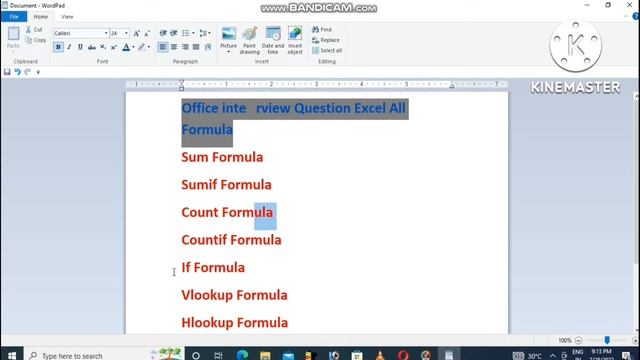The height and width of the screenshot is (360, 640).
Task: Insert Date and time
Action: (x=273, y=40)
